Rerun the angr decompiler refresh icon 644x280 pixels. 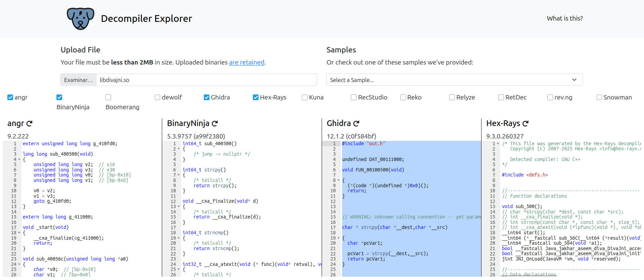29,123
